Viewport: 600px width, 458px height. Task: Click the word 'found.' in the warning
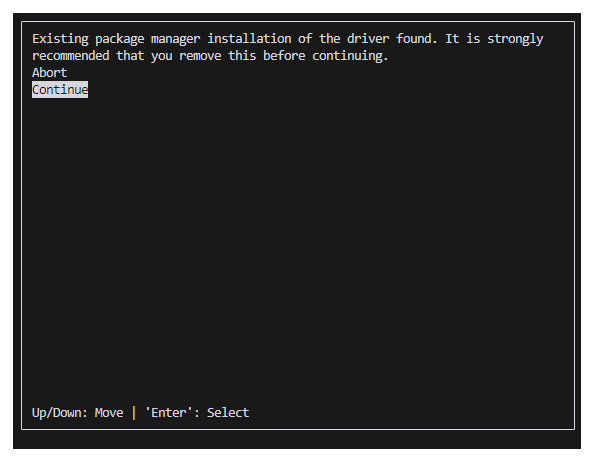(x=416, y=39)
